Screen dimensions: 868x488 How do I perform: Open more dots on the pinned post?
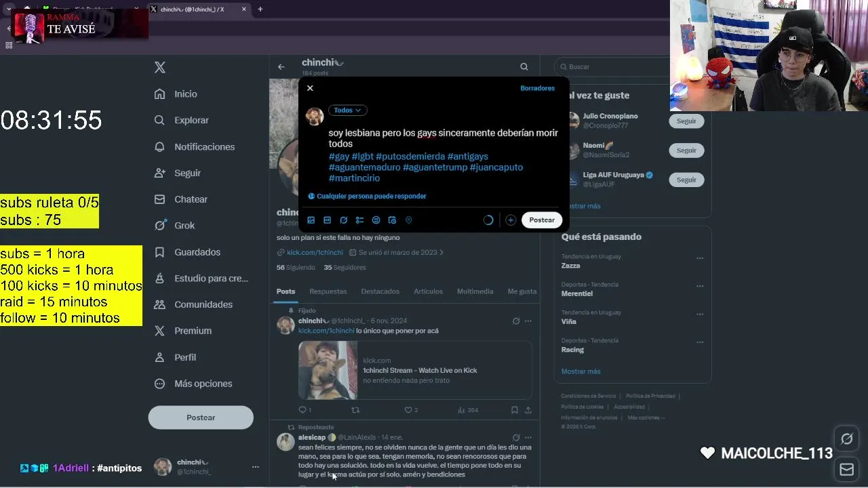coord(528,321)
